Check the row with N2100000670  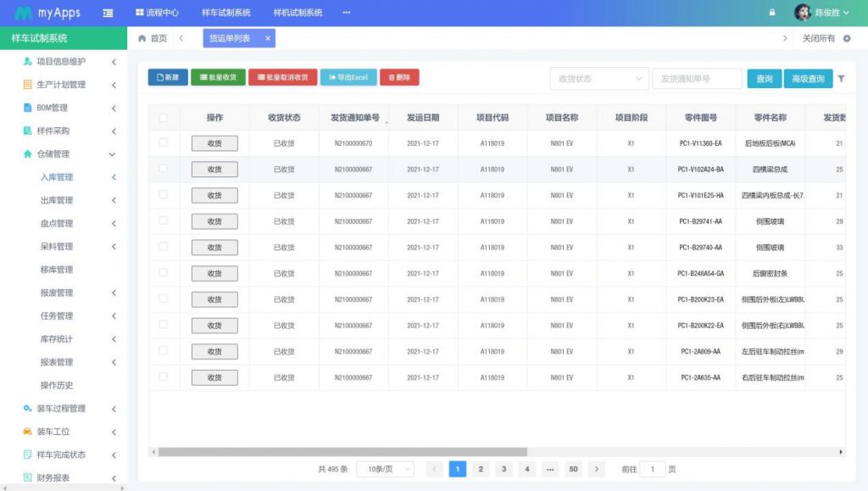(164, 142)
